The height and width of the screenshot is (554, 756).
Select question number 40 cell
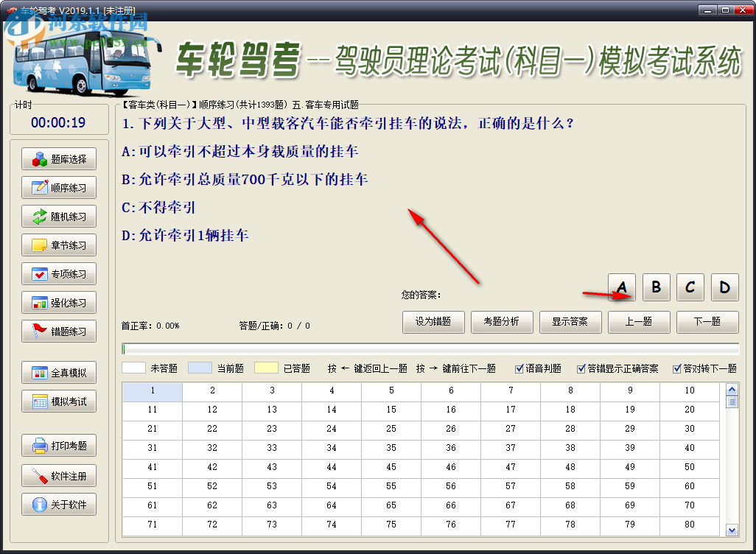click(690, 449)
